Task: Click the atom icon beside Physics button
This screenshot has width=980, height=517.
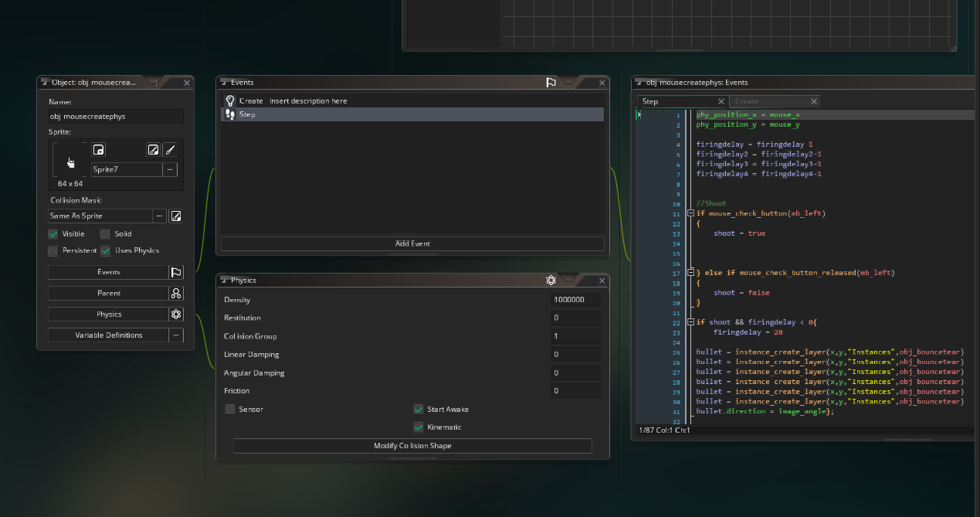Action: (176, 315)
